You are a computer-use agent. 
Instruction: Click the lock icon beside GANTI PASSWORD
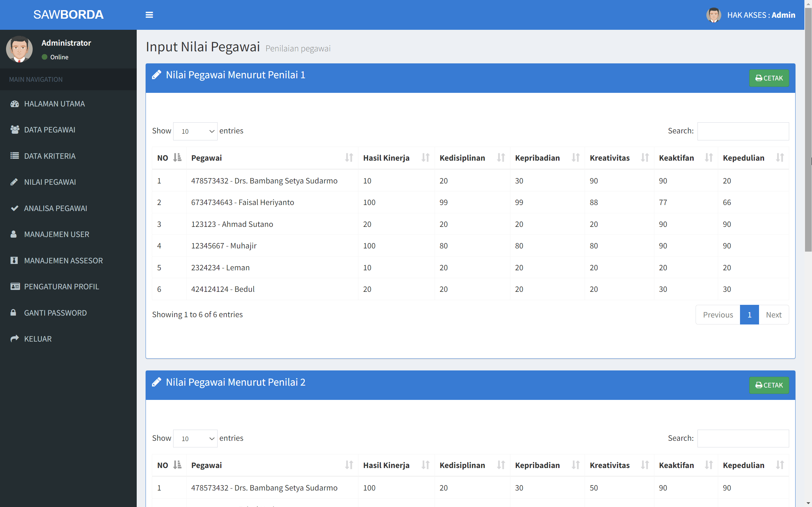(x=13, y=312)
